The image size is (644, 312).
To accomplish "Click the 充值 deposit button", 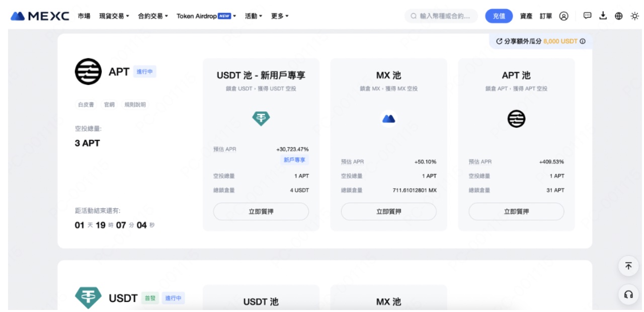I will click(499, 16).
